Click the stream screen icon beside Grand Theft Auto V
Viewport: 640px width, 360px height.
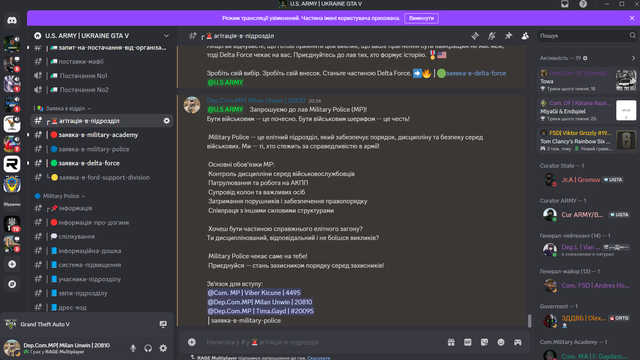click(163, 324)
